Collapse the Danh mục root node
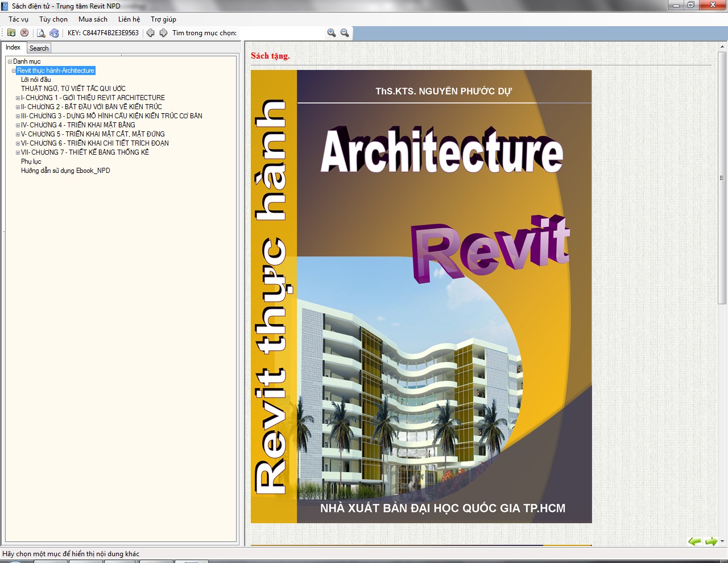 pos(10,61)
